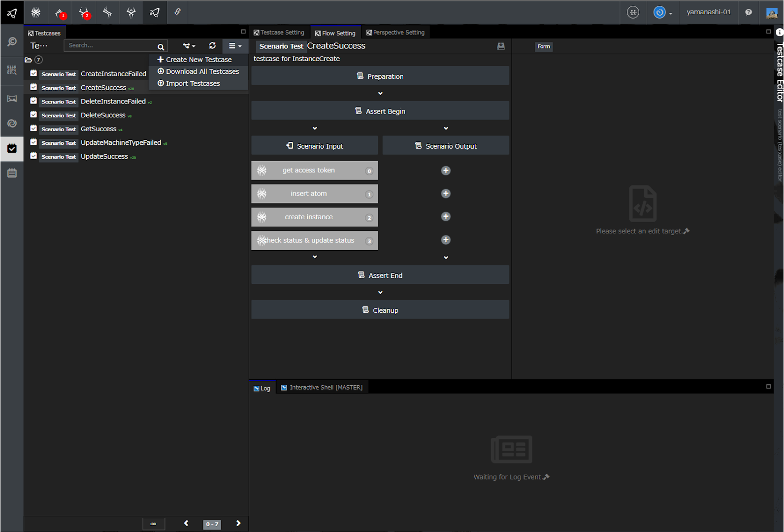The height and width of the screenshot is (532, 784).
Task: Expand the power icon dropdown in header
Action: (x=663, y=12)
